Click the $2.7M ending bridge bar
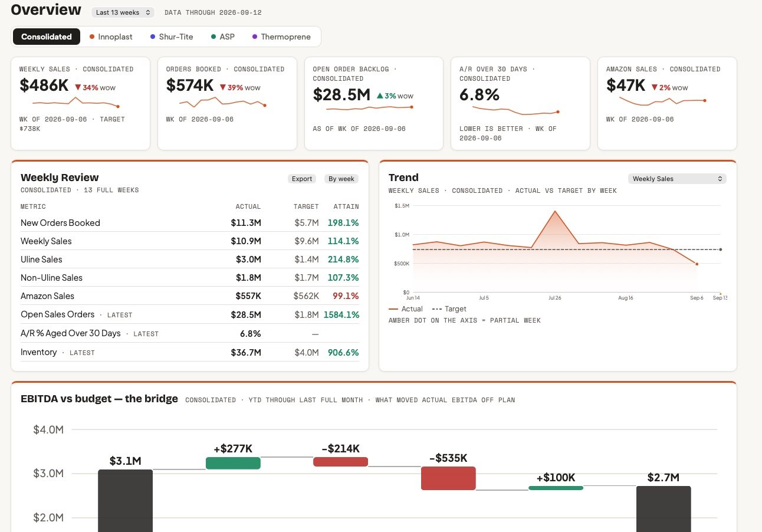Viewport: 762px width, 532px height. pos(664,508)
